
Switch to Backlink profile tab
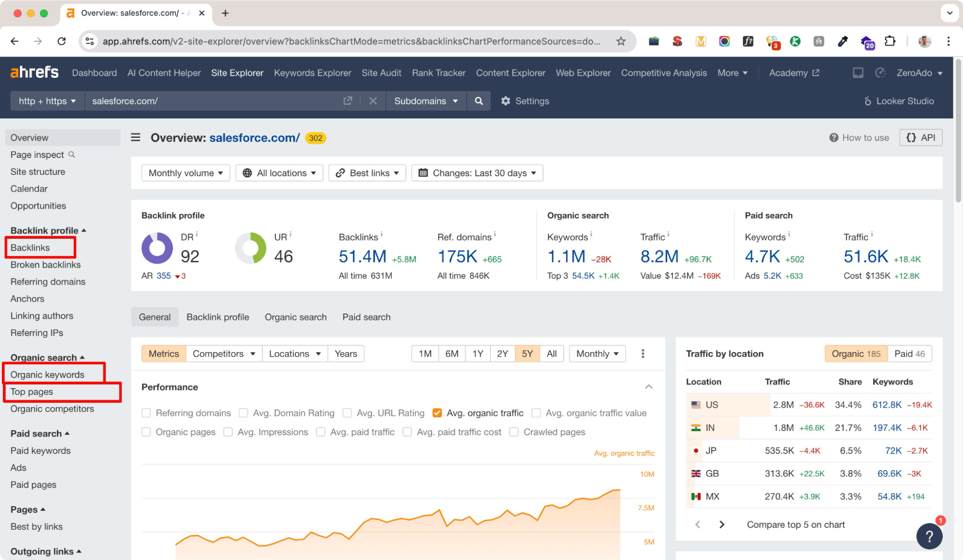point(218,317)
